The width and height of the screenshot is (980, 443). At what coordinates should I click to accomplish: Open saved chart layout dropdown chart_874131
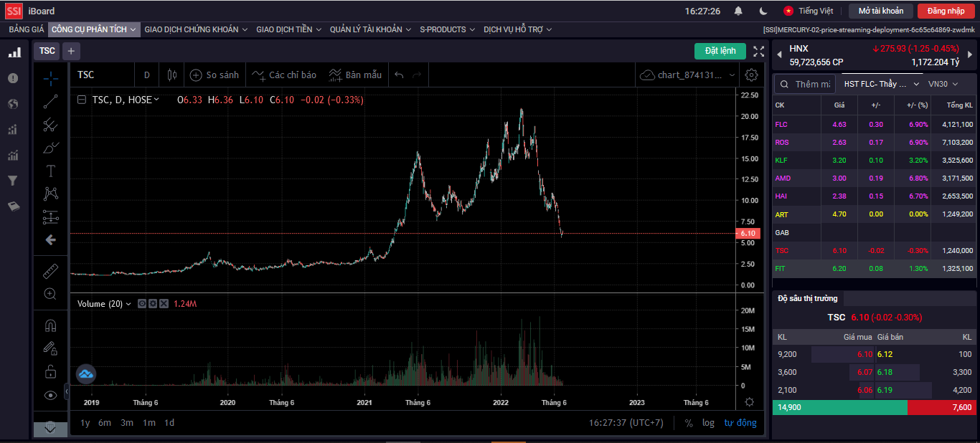tap(689, 75)
